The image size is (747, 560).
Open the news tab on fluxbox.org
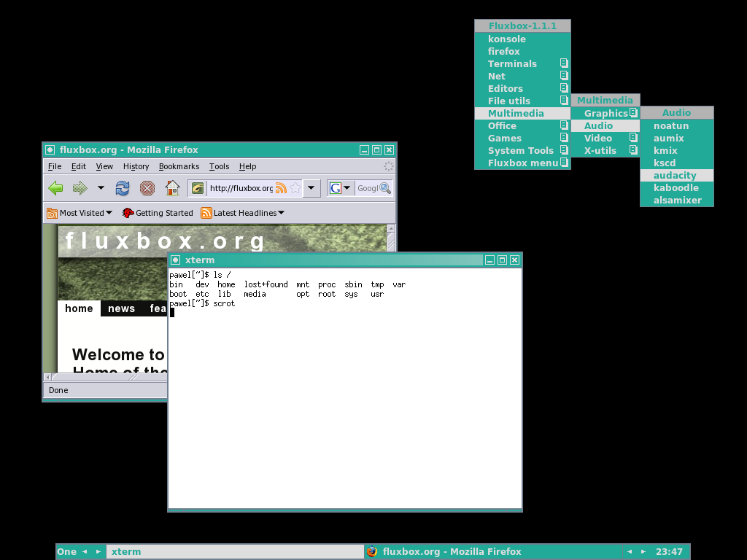(x=122, y=308)
